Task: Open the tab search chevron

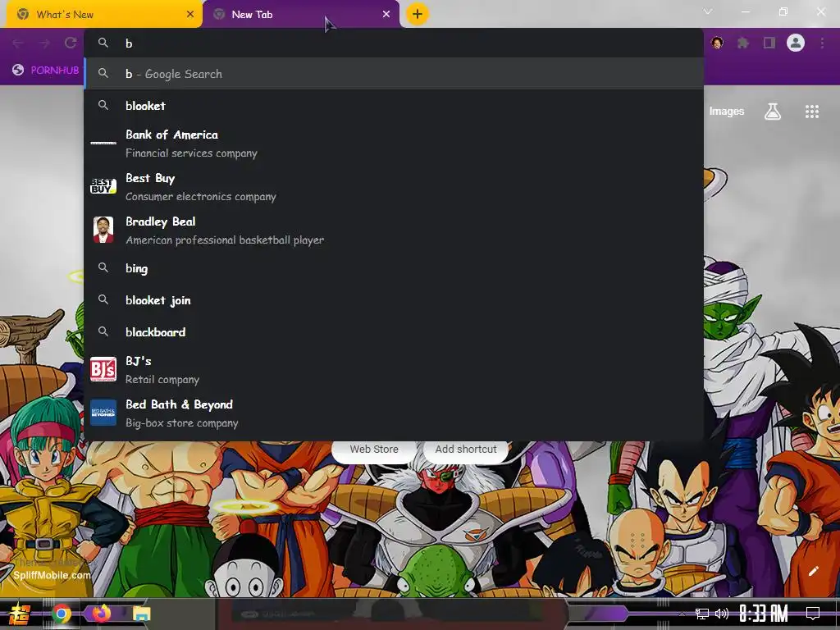Action: (708, 11)
